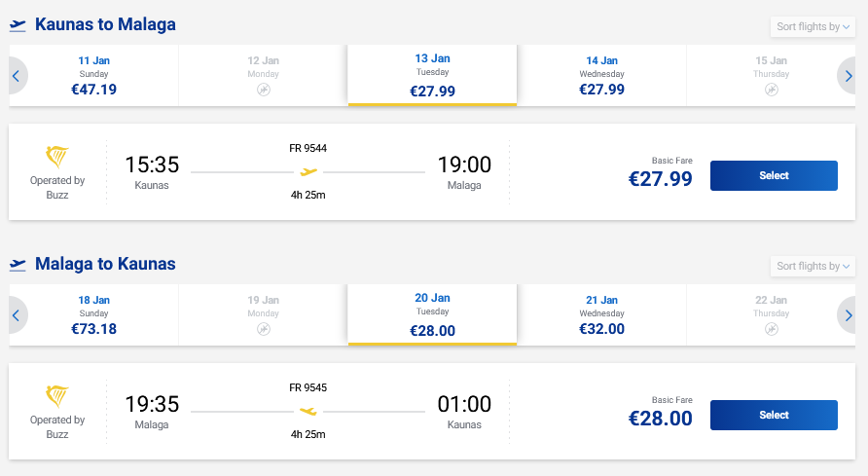
Task: Choose the 11 Jan Sunday €47.19 date tab
Action: point(93,75)
